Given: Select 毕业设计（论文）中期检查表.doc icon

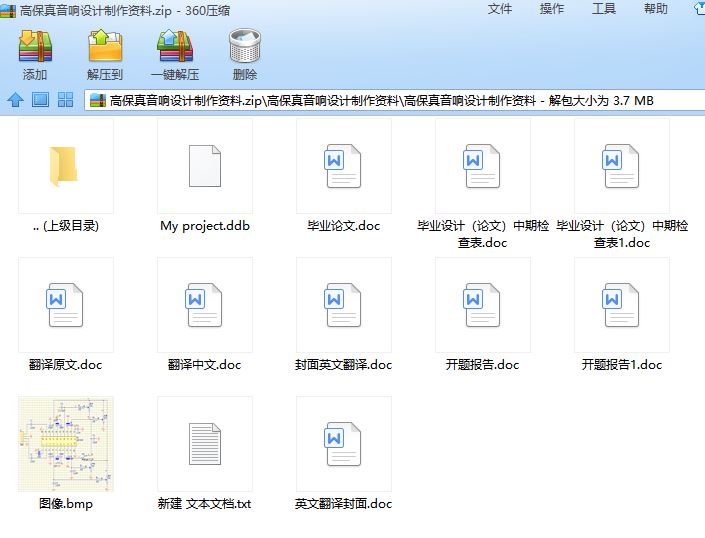Looking at the screenshot, I should (x=482, y=166).
